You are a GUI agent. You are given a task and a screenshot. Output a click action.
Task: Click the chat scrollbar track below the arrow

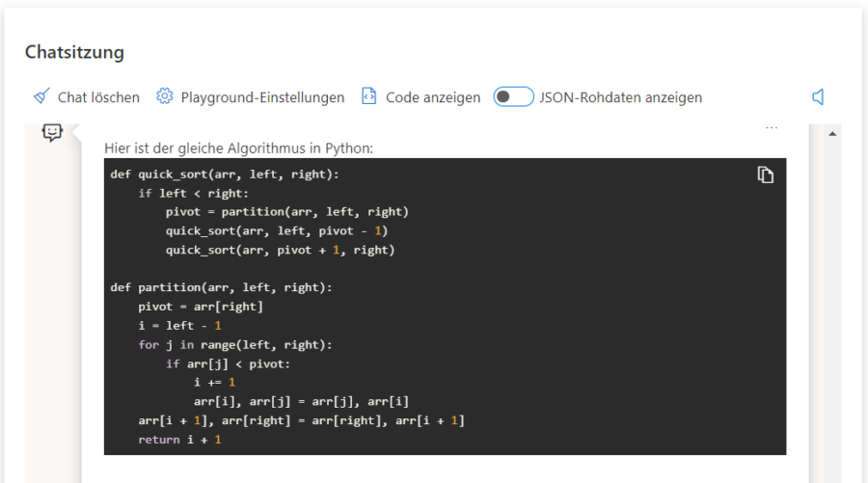(x=832, y=309)
